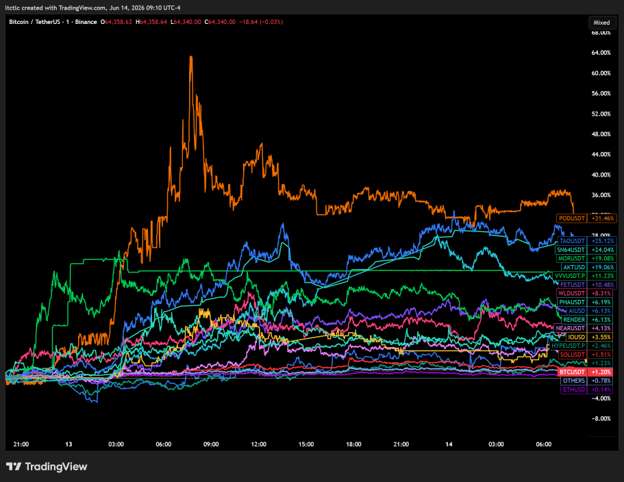
Task: Select the AKTUSD price label
Action: [x=574, y=267]
